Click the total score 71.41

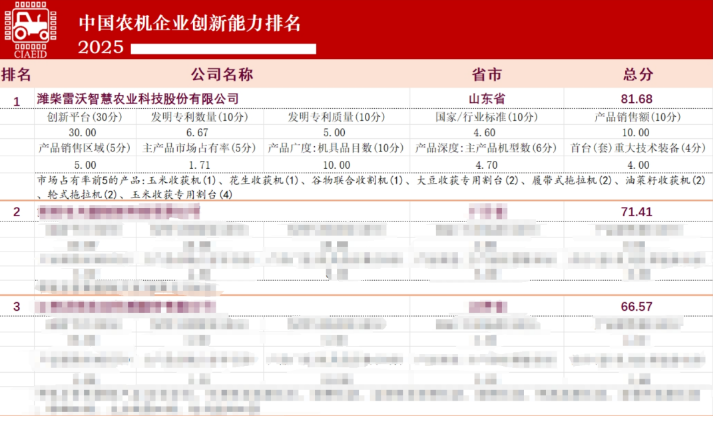[x=637, y=211]
